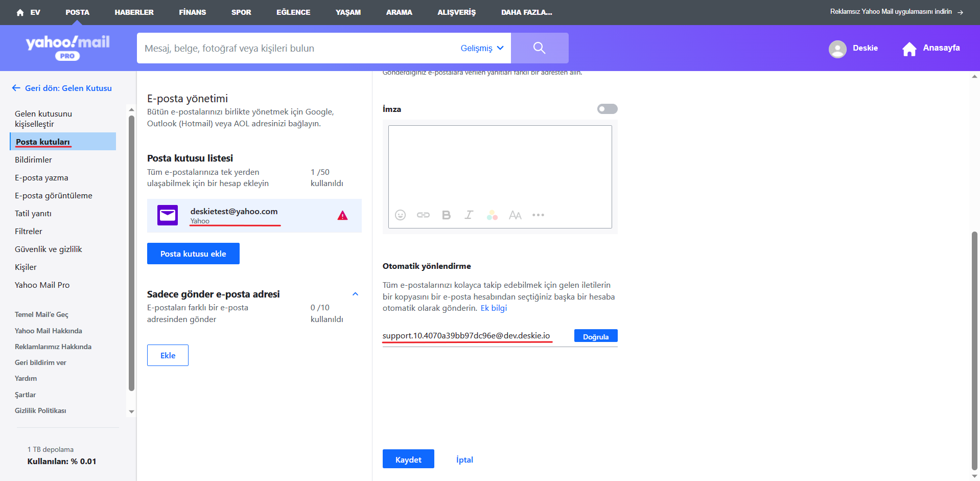Select the deskietest@yahoo.com mailbox entry
Viewport: 980px width, 481px height.
pyautogui.click(x=254, y=215)
